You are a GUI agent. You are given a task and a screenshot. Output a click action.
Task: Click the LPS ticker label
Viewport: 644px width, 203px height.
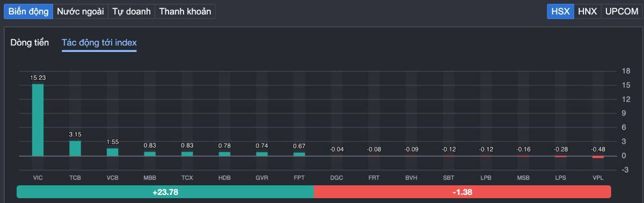pos(560,177)
